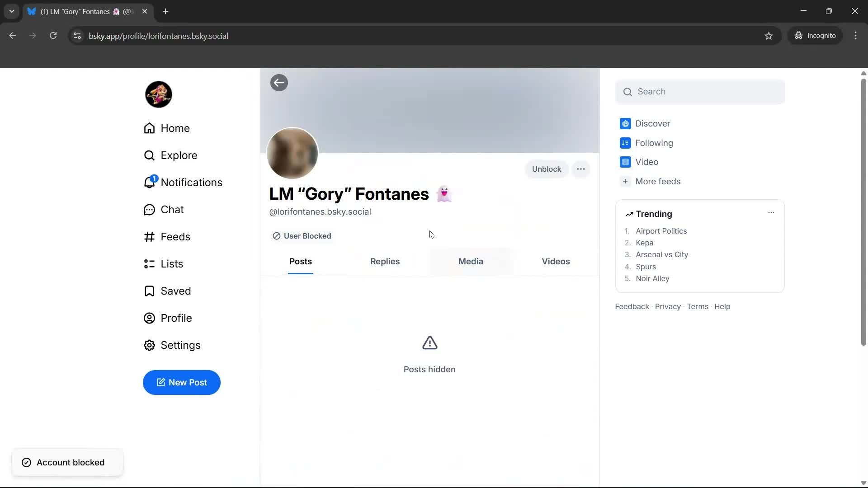
Task: Switch to the Replies tab
Action: pos(385,261)
